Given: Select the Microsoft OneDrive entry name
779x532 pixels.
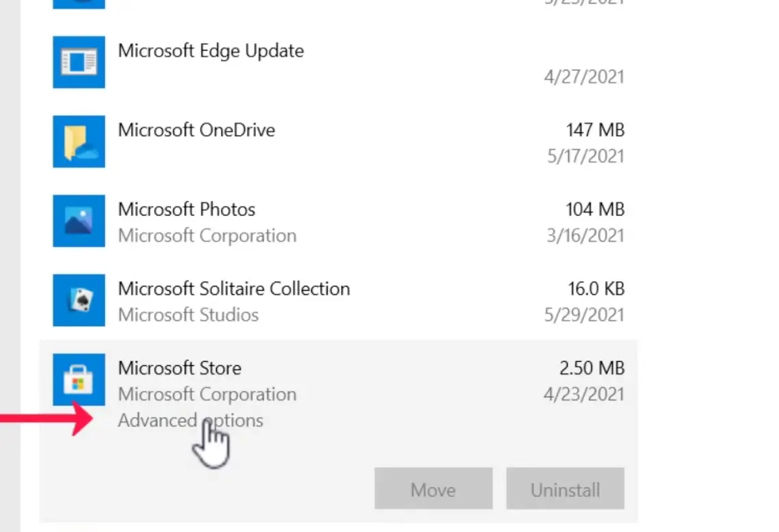Looking at the screenshot, I should pos(197,130).
